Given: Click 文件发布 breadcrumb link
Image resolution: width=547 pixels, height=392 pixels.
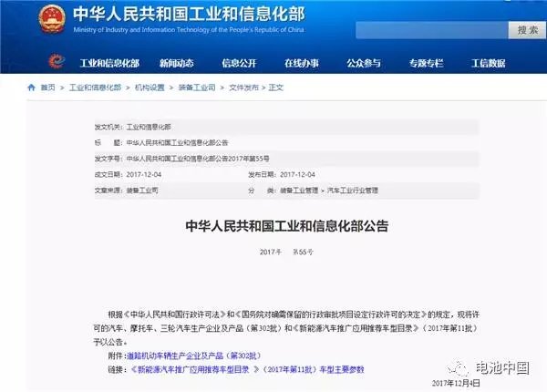Looking at the screenshot, I should pos(244,87).
